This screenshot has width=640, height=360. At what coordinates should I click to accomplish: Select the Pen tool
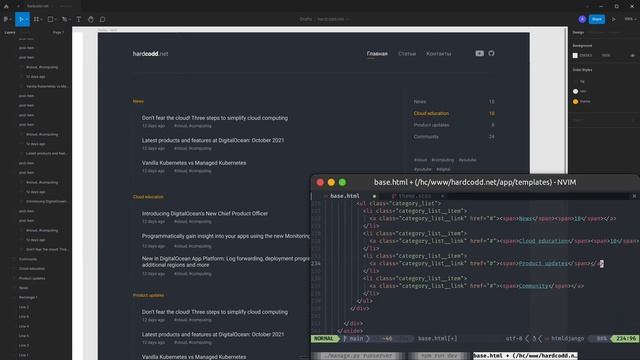(64, 19)
